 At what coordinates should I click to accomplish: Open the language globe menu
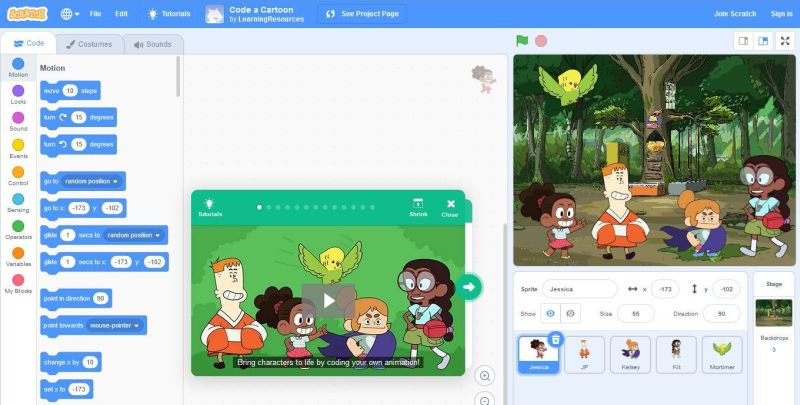pos(70,14)
